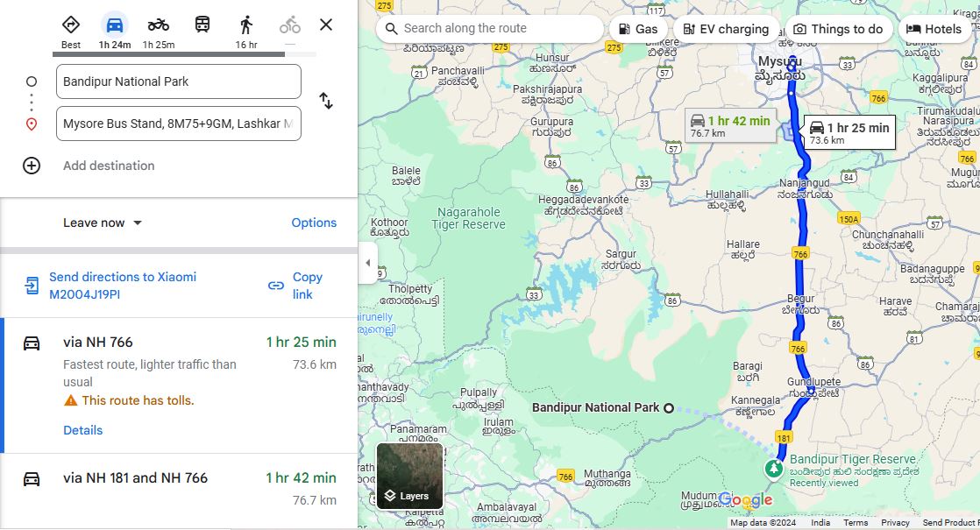The image size is (980, 530).
Task: Select the Best travel mode icon
Action: click(71, 25)
